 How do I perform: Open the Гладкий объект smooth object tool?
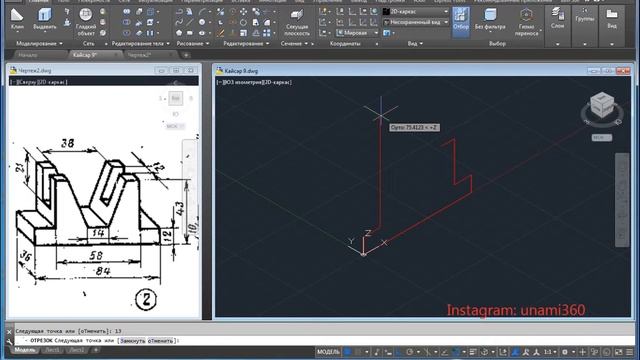coord(86,21)
